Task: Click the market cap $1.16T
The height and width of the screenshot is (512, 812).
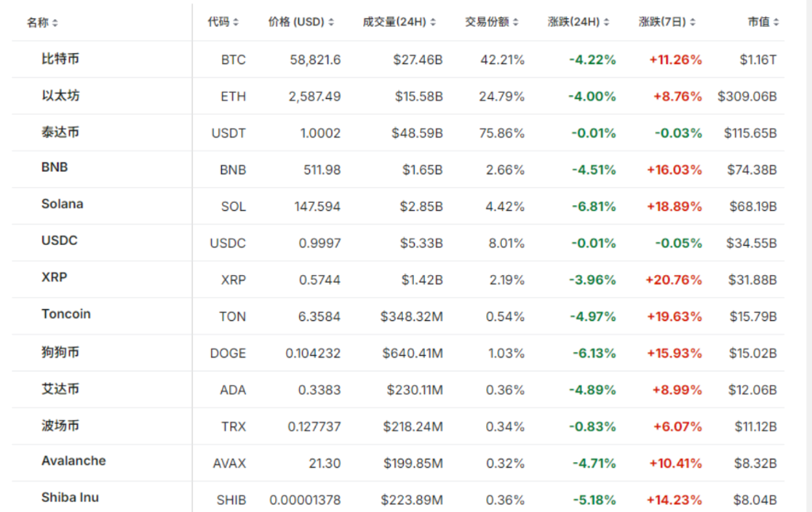Action: (x=758, y=60)
